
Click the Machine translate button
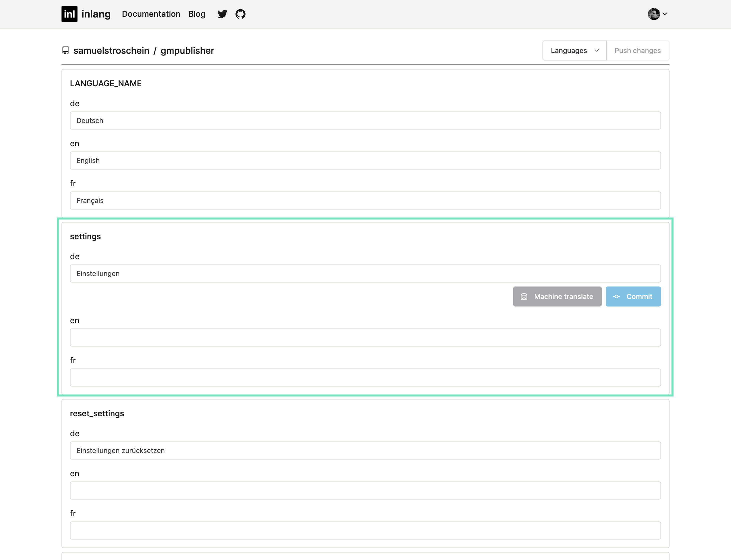pos(557,296)
